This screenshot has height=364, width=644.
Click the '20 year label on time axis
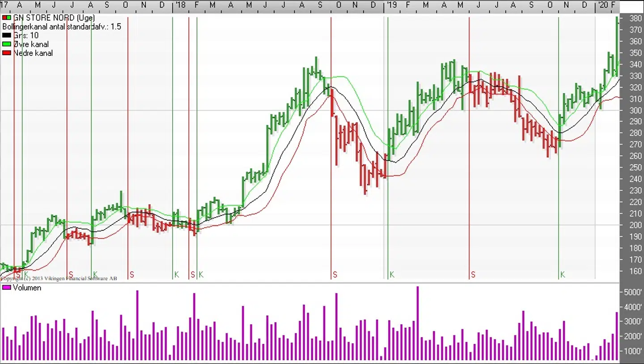[603, 5]
